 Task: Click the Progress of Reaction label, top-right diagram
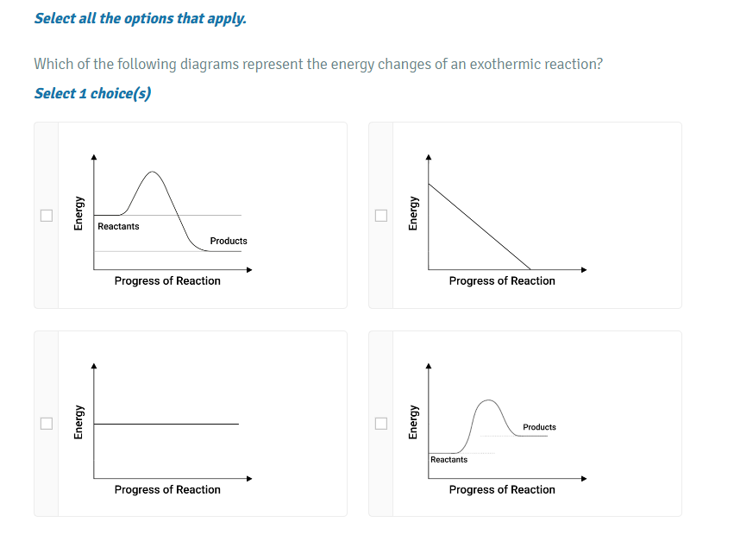coord(501,280)
